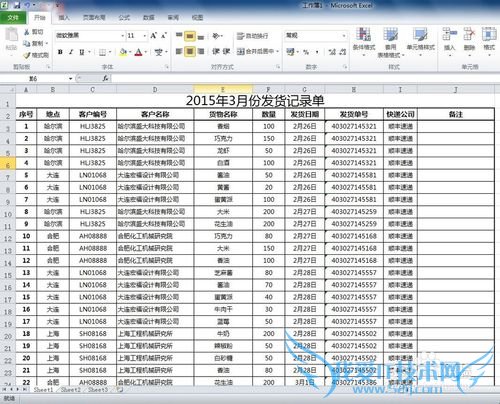
Task: Toggle align text right
Action: (x=201, y=51)
